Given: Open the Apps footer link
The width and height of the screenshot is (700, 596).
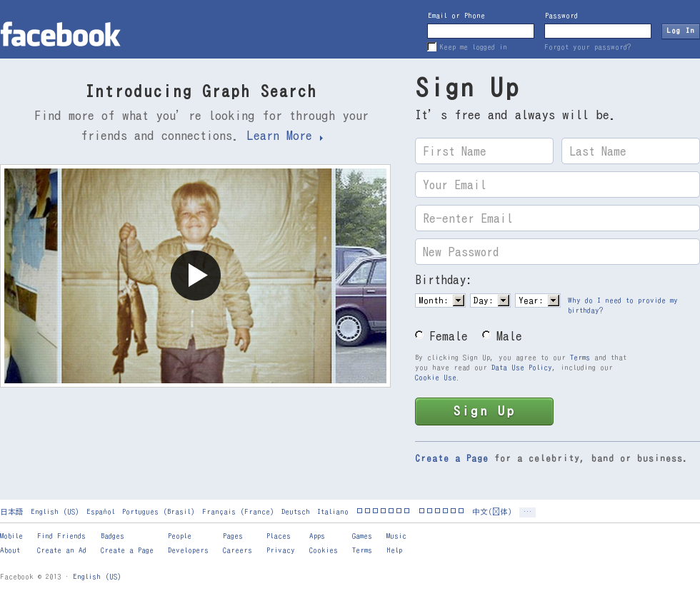Looking at the screenshot, I should pyautogui.click(x=317, y=536).
